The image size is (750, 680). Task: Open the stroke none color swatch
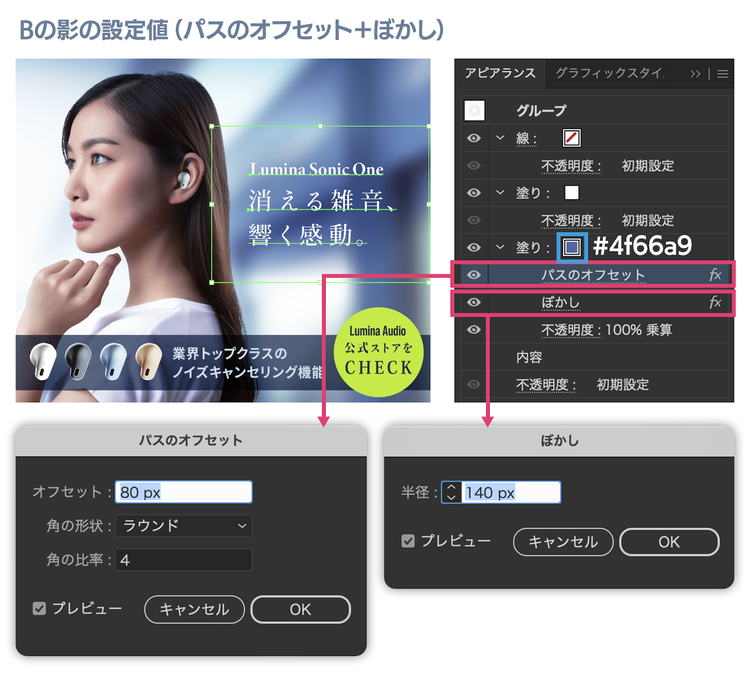(x=572, y=138)
